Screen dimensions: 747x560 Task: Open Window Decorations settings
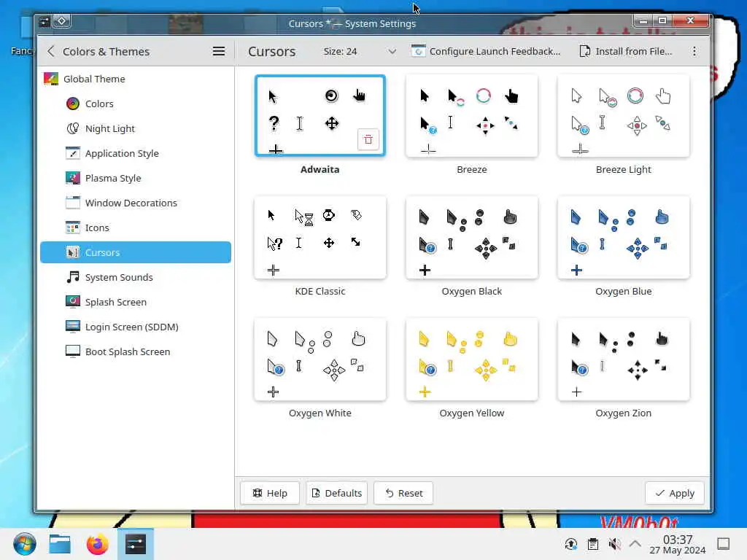136,203
